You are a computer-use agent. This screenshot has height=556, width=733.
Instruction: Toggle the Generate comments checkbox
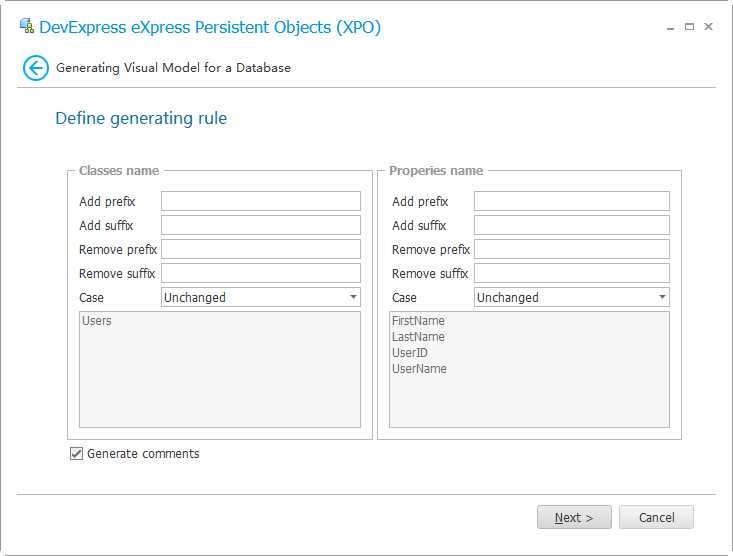coord(77,454)
